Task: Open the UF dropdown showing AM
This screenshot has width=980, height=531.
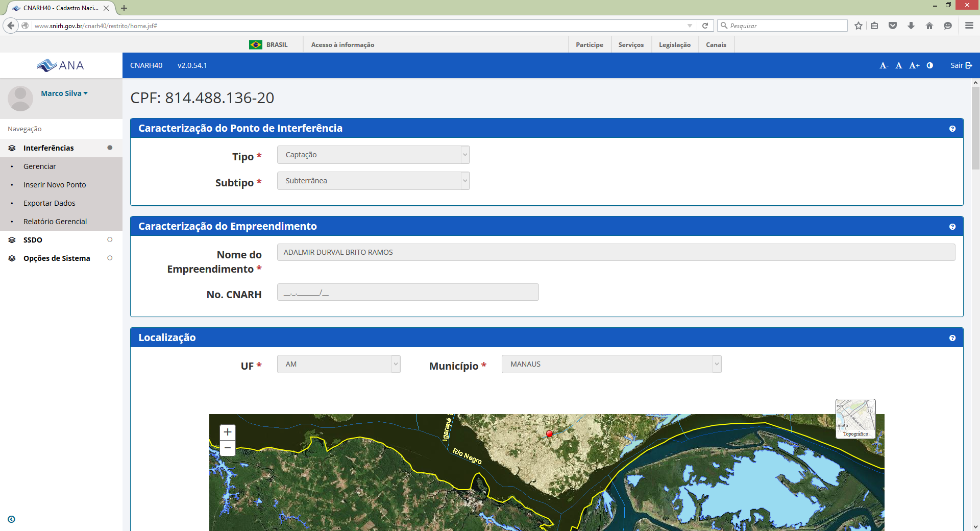Action: (x=338, y=364)
